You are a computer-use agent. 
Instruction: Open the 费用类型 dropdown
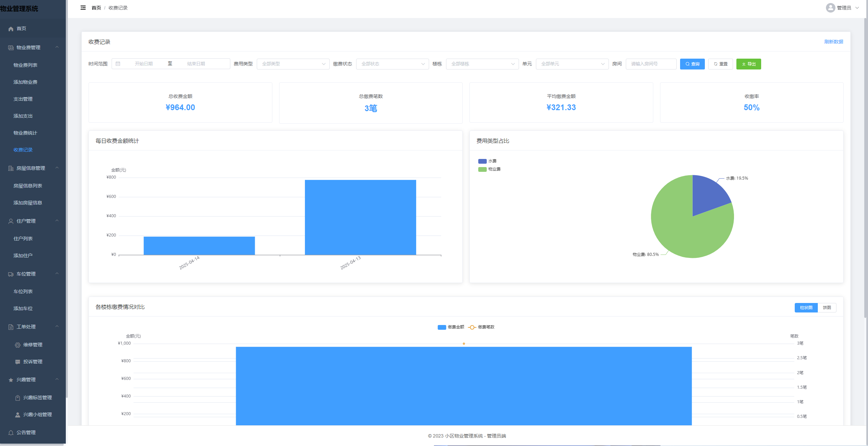[x=293, y=64]
